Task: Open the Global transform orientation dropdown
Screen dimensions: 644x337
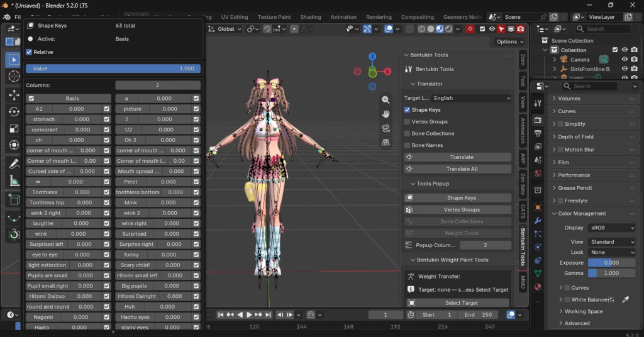Action: [x=225, y=29]
